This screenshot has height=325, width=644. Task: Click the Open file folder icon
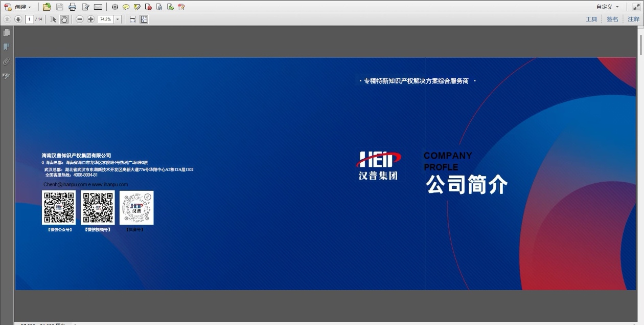click(x=47, y=7)
